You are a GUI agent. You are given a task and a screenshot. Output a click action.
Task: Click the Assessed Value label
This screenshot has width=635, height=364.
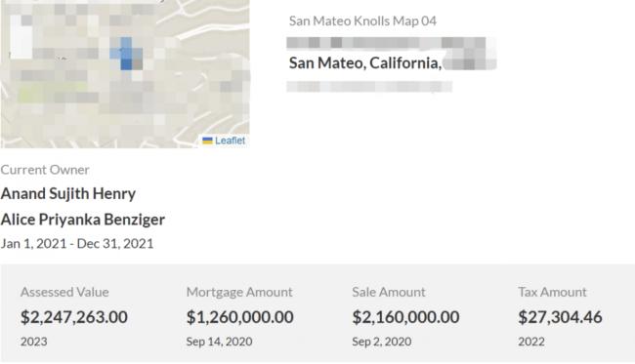(64, 292)
